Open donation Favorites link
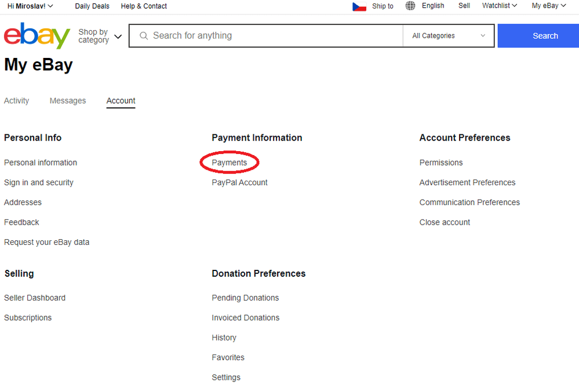The image size is (579, 392). [x=228, y=357]
